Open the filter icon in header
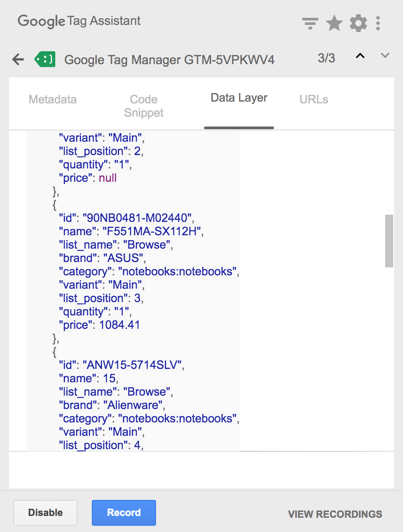The height and width of the screenshot is (532, 403). pos(310,24)
